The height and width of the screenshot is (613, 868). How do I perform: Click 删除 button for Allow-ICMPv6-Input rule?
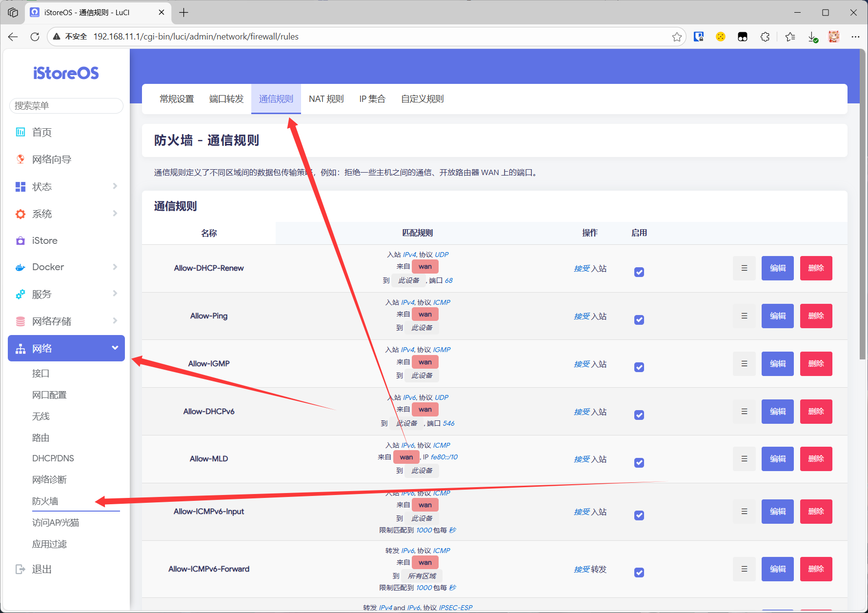[x=816, y=512]
